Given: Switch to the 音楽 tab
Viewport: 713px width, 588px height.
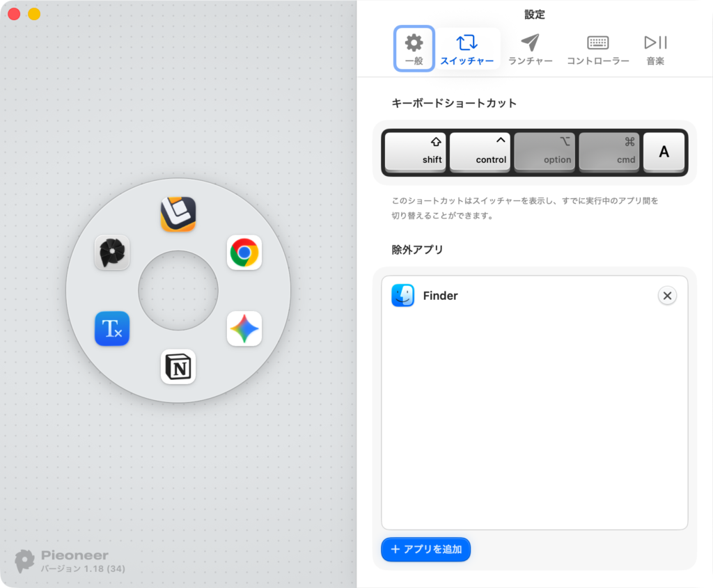Looking at the screenshot, I should click(655, 49).
